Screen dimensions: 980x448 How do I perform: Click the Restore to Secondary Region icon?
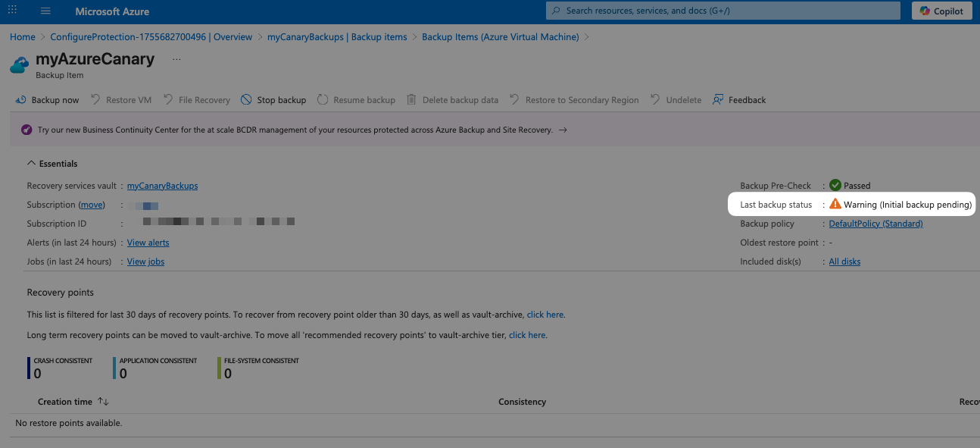[x=514, y=99]
